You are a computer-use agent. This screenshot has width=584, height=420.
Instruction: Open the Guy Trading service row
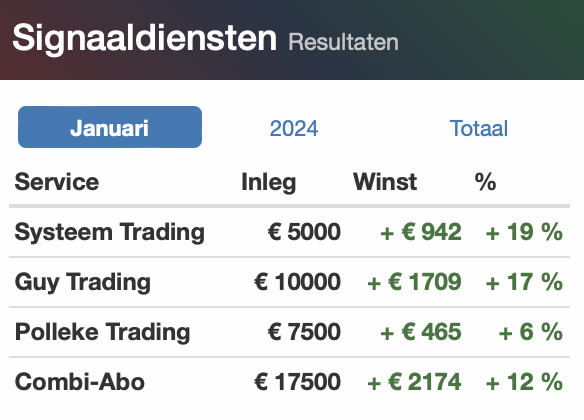pos(289,282)
